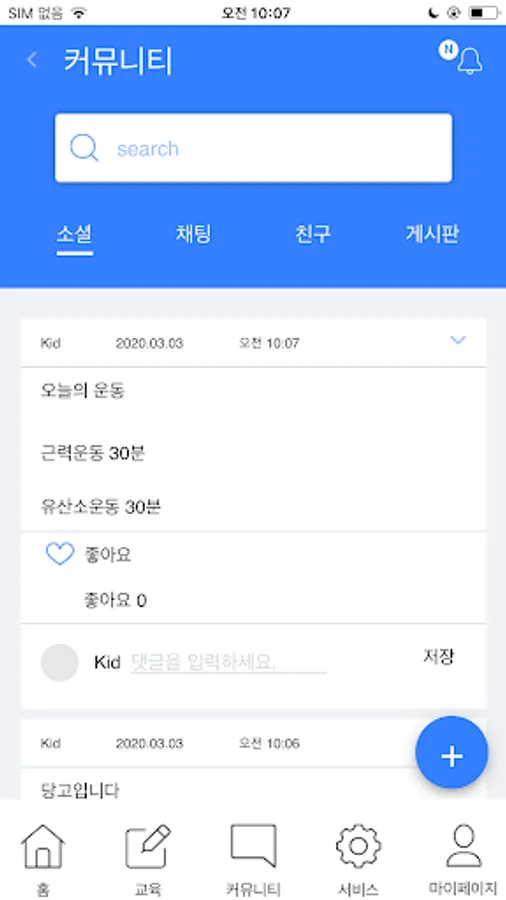The width and height of the screenshot is (506, 900).
Task: Switch to the 친구 tab
Action: (313, 234)
